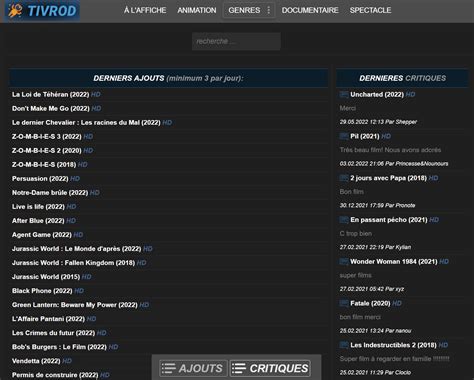Open After Blue (2022)
Image resolution: width=474 pixels, height=380 pixels.
[x=38, y=220]
